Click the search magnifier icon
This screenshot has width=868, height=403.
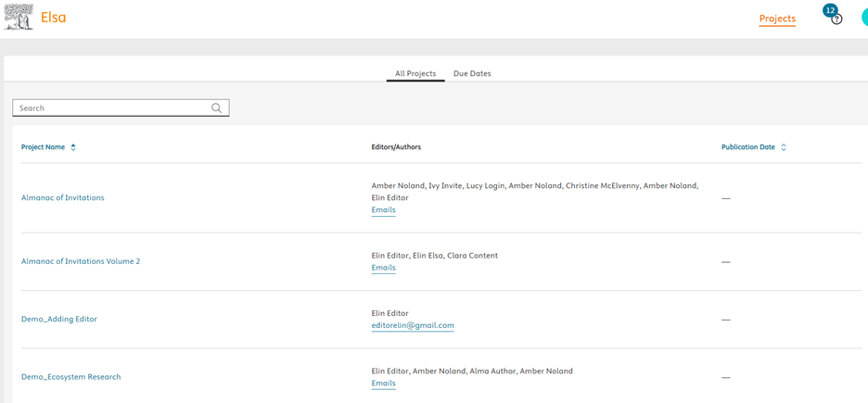point(216,108)
